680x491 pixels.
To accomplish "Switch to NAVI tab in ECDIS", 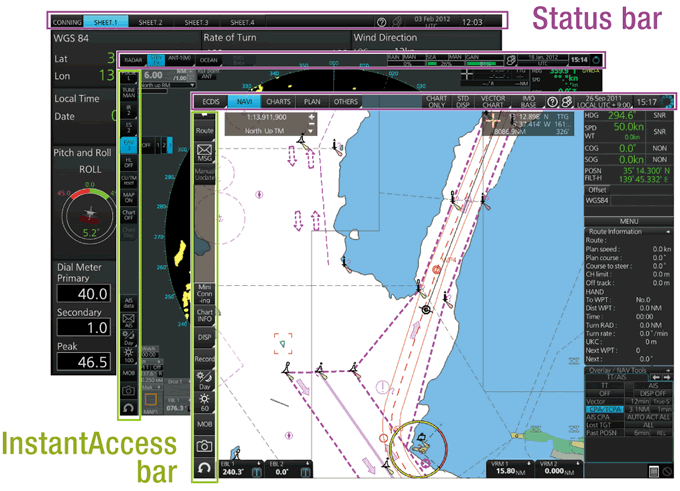I will 244,102.
